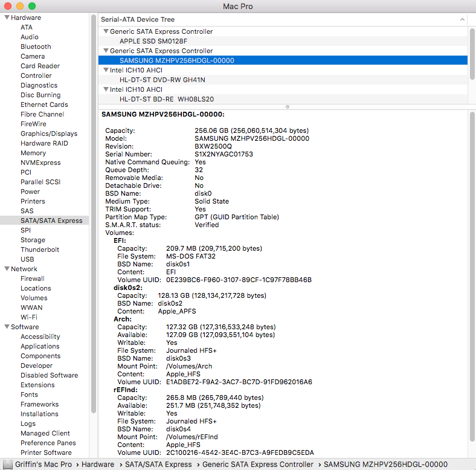Open Storage section
Viewport: 476px width, 470px height.
(x=33, y=240)
